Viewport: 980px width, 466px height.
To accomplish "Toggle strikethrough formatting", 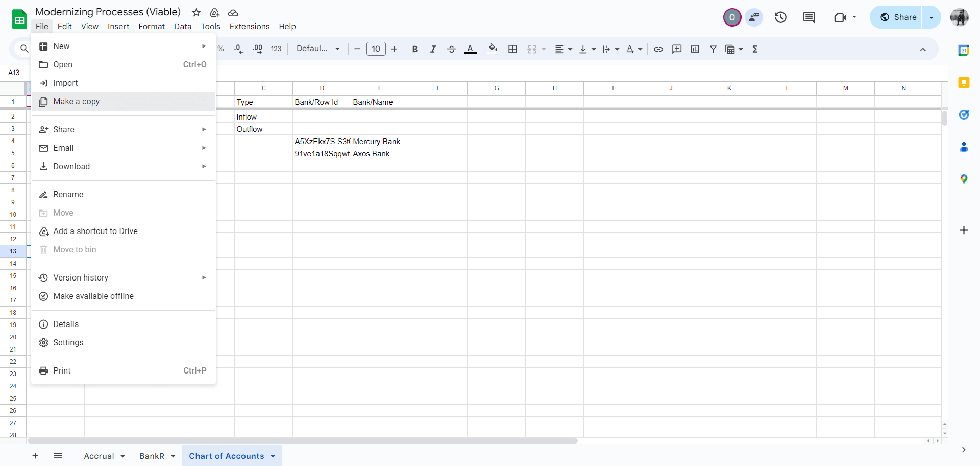I will [451, 49].
